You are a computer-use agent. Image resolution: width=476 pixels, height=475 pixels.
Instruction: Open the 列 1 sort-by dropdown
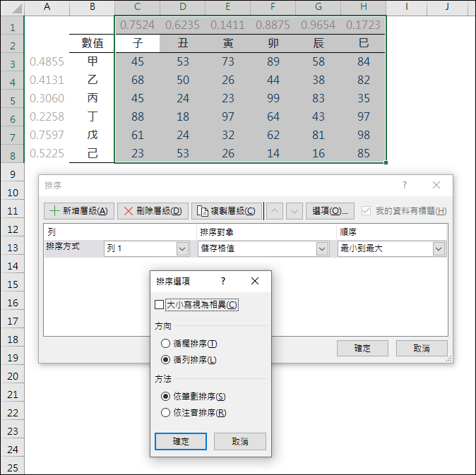182,248
